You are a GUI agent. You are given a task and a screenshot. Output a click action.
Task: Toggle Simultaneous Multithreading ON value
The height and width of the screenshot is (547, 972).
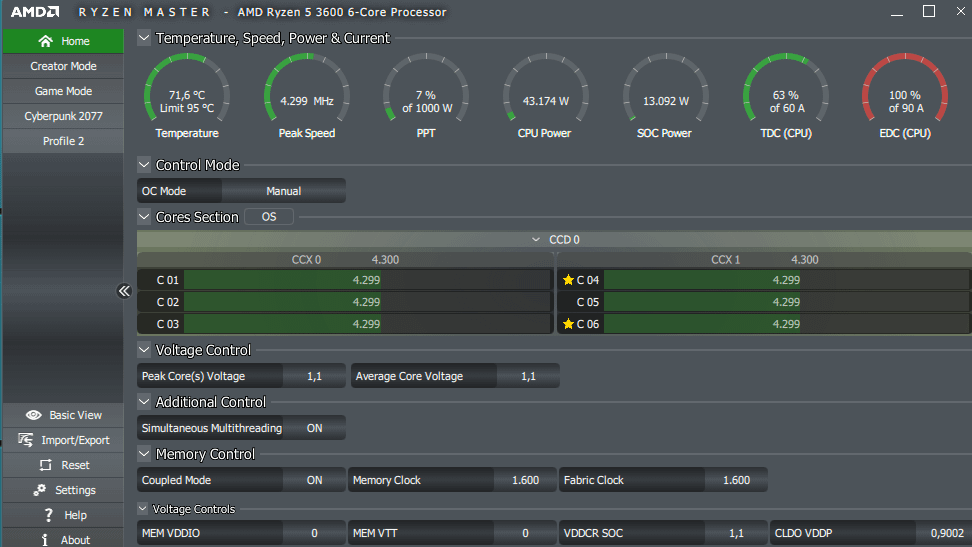[x=314, y=428]
